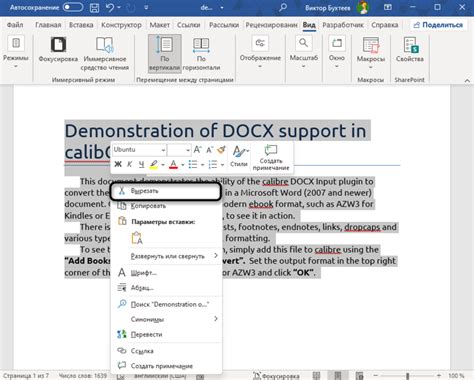The width and height of the screenshot is (474, 380).
Task: Expand the Масштаб zoom dropdown
Action: pos(303,53)
